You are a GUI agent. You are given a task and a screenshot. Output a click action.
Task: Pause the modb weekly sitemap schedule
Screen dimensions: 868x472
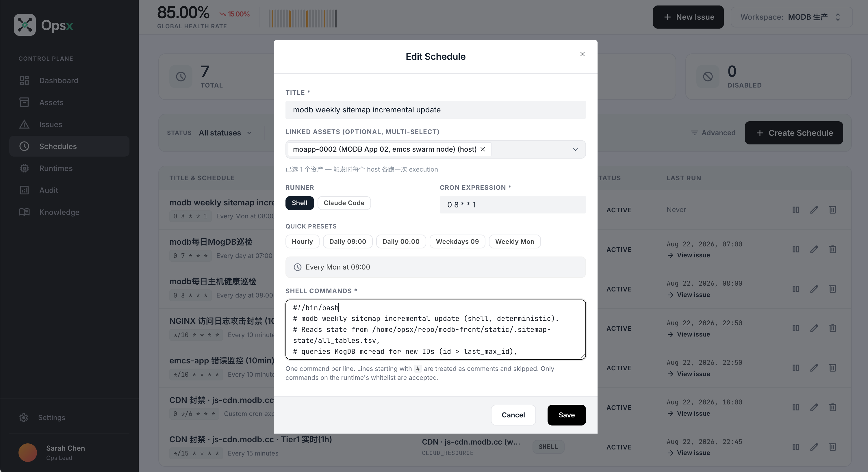coord(795,210)
